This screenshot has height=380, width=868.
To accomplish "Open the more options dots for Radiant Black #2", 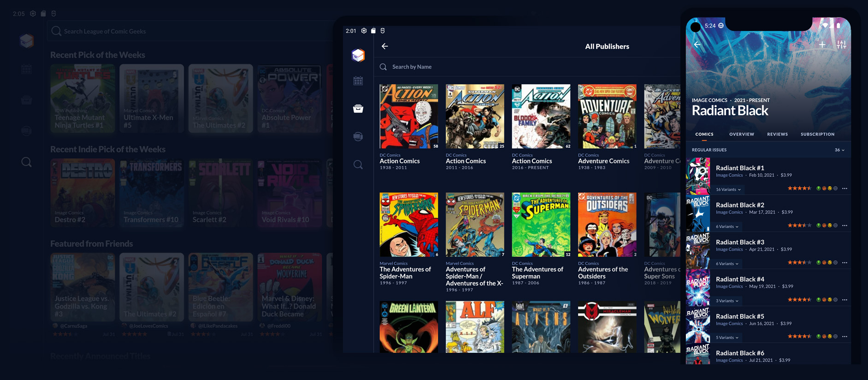I will 844,226.
